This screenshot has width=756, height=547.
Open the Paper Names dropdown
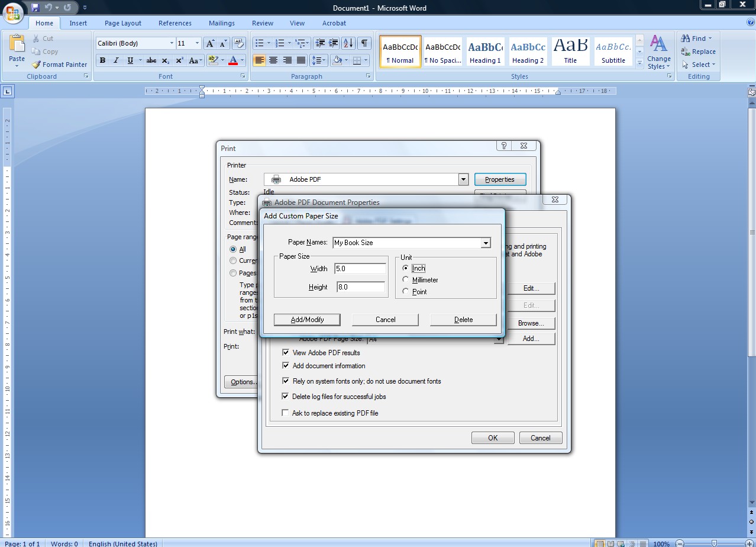pos(486,243)
